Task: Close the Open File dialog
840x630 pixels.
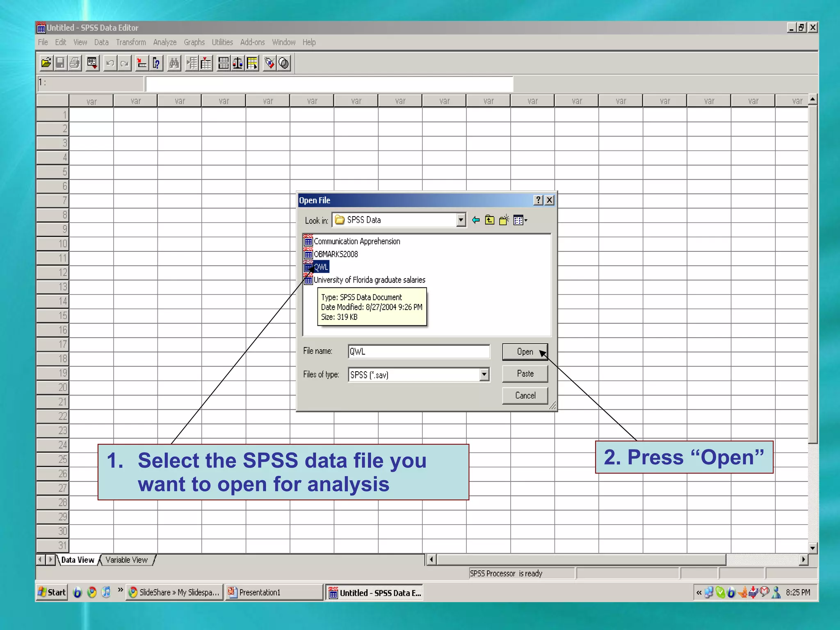Action: pos(549,200)
